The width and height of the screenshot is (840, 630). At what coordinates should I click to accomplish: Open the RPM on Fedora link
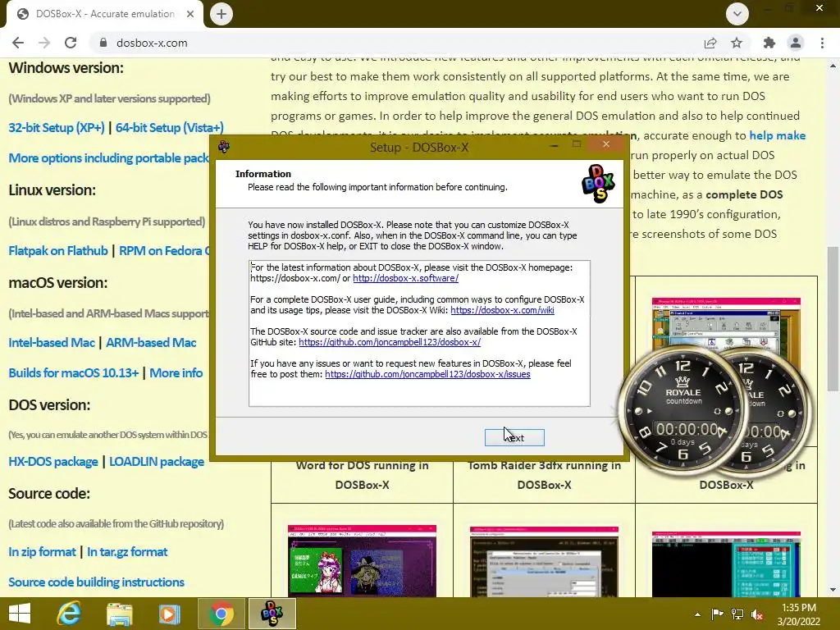[x=164, y=251]
